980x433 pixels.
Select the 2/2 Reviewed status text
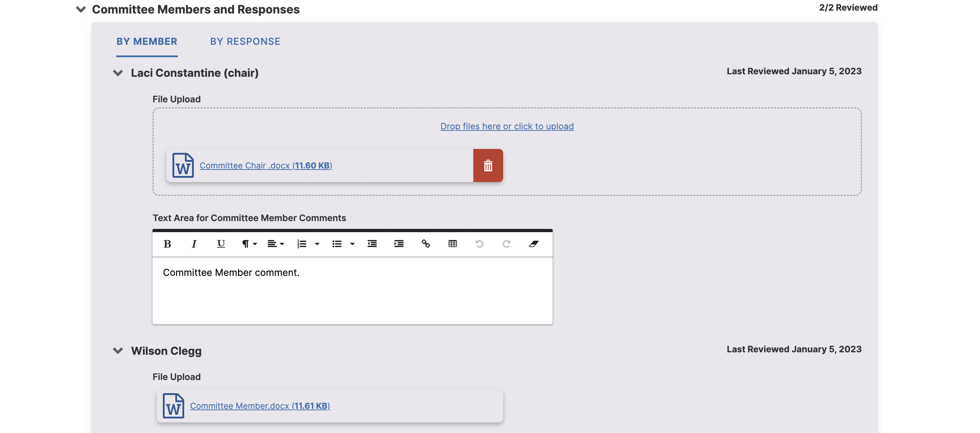coord(848,7)
